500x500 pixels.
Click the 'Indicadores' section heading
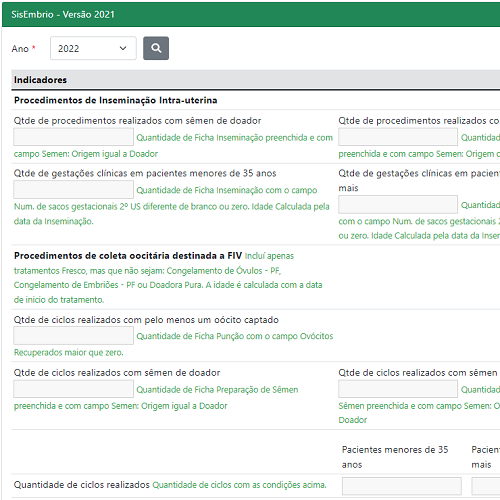point(40,80)
